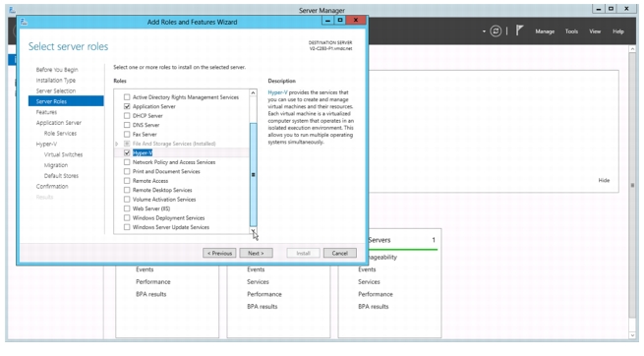Open the Help menu
Viewport: 644px width, 356px height.
click(x=618, y=31)
